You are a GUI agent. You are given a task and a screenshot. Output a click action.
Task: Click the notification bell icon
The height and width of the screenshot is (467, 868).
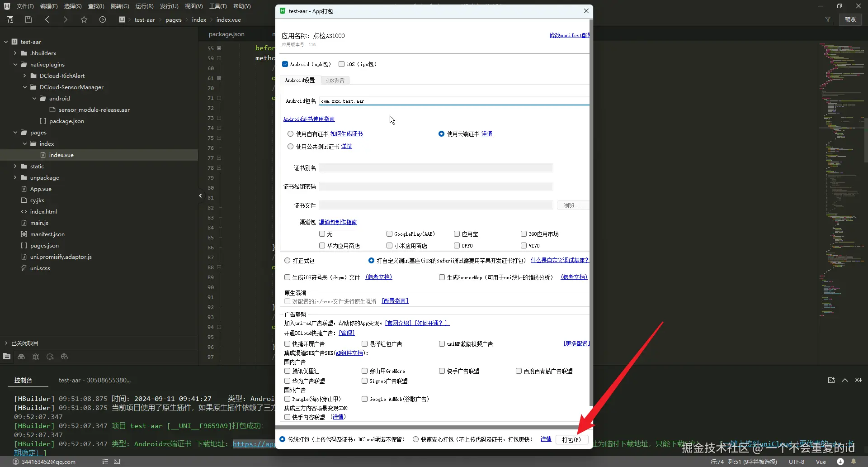click(854, 462)
